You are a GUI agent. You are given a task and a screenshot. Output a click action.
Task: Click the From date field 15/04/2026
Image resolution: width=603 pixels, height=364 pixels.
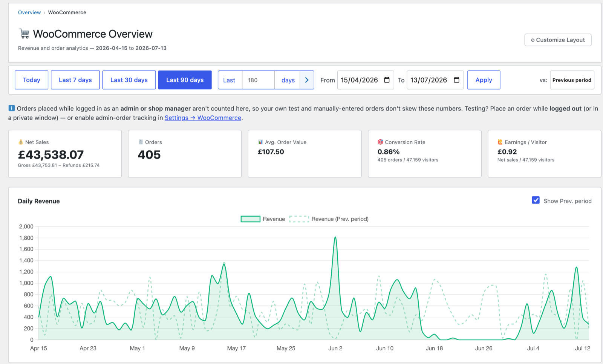pos(366,80)
